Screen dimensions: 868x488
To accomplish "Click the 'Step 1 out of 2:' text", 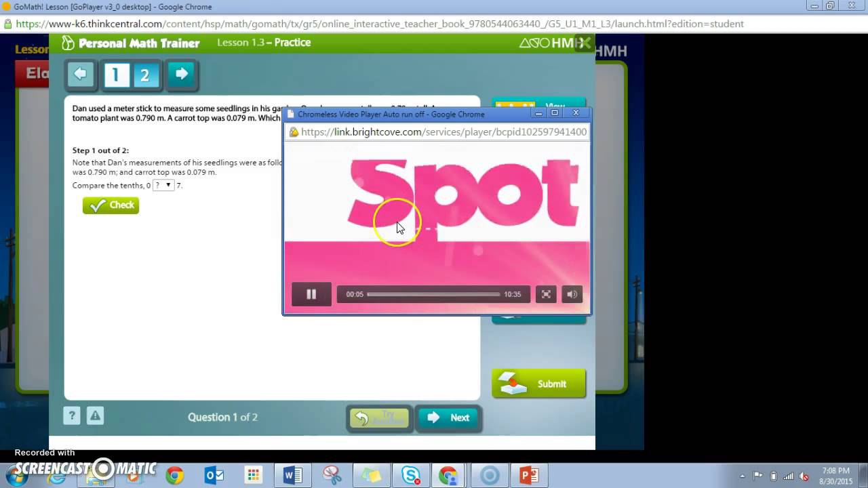I will (x=100, y=150).
